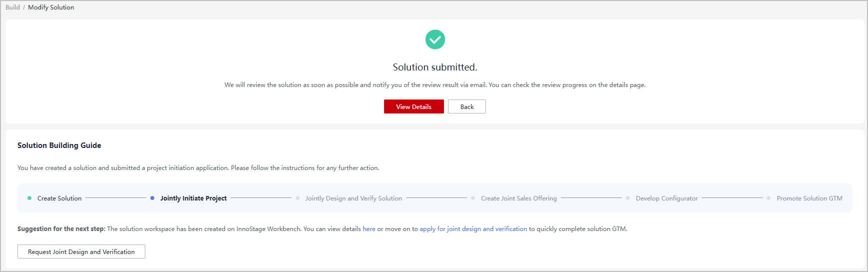This screenshot has width=868, height=272.
Task: Click the View Details button
Action: [414, 106]
